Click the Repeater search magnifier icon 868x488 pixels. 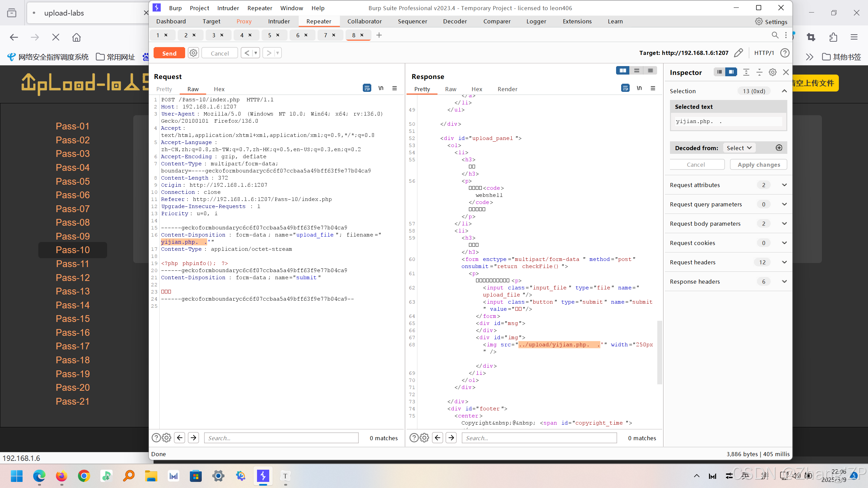click(x=775, y=35)
